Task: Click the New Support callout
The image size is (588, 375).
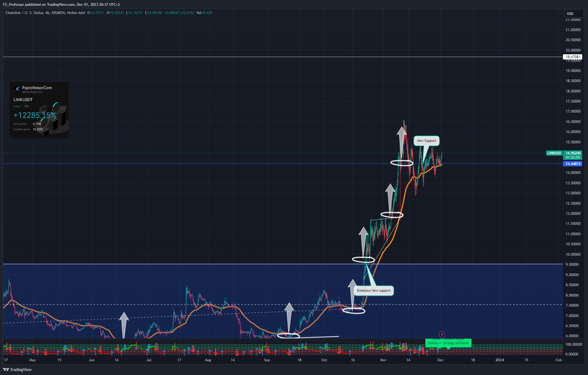Action: click(426, 141)
